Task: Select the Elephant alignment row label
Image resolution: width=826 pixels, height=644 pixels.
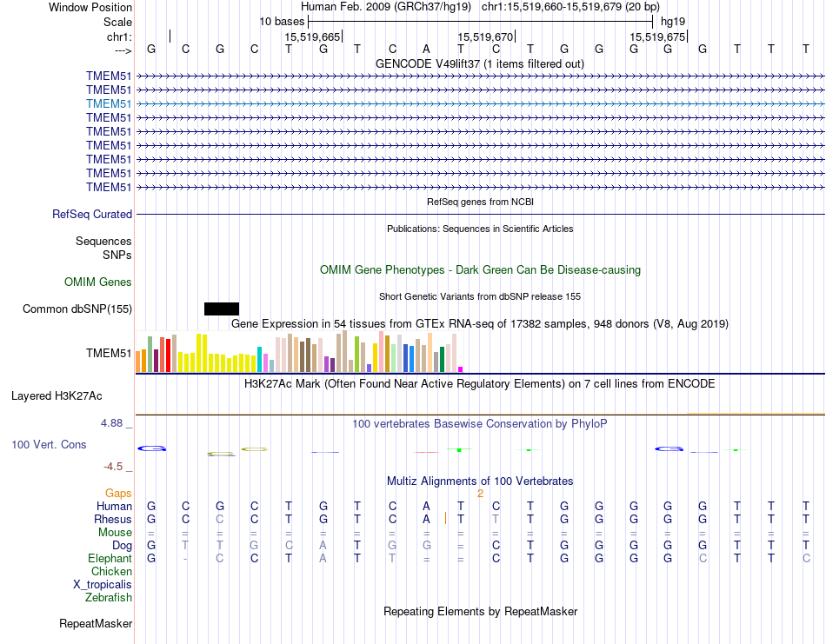Action: [x=110, y=559]
